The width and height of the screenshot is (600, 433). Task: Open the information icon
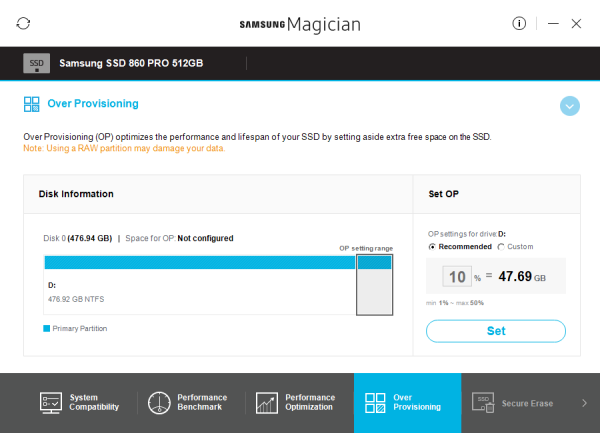click(519, 23)
